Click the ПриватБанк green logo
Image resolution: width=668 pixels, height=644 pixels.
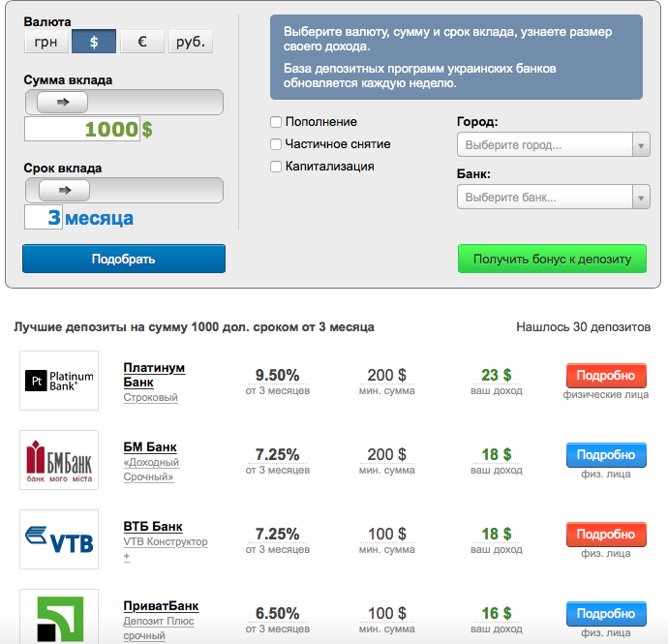tap(59, 617)
